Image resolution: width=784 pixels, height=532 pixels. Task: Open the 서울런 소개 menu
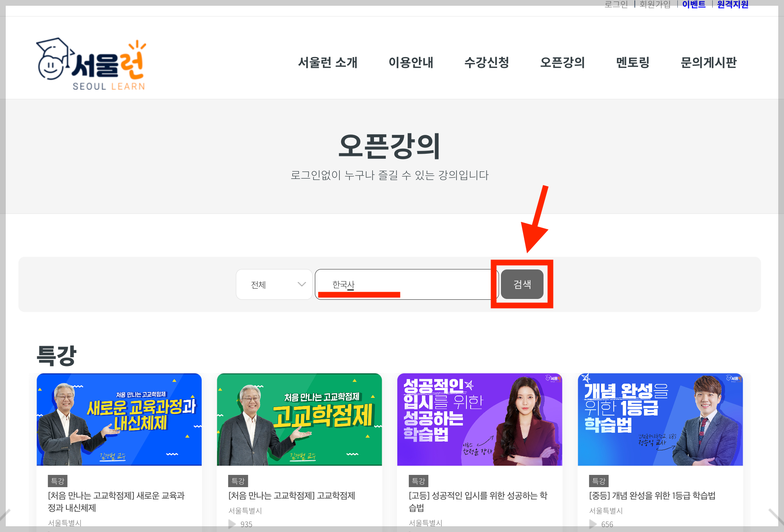tap(328, 62)
